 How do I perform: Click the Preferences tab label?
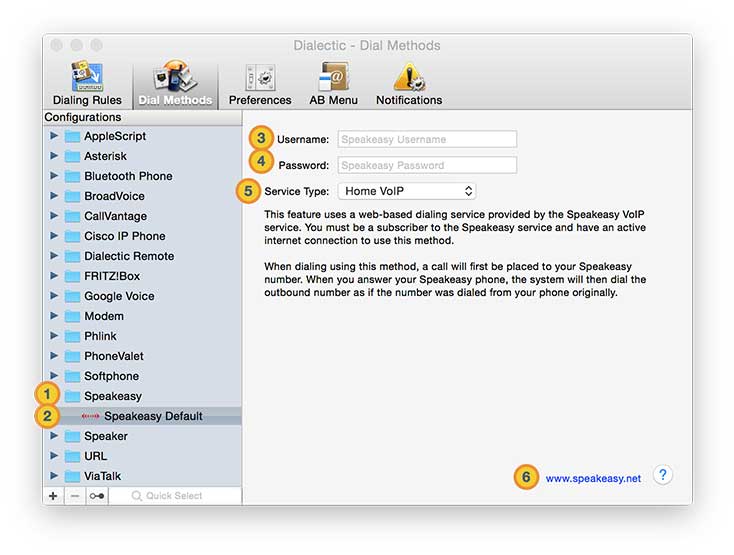point(260,100)
